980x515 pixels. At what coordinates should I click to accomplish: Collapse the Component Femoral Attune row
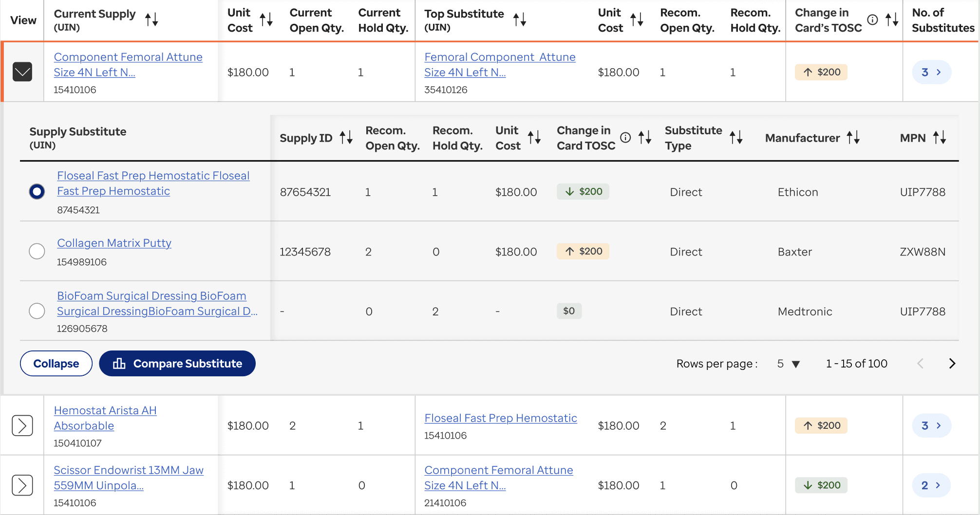pyautogui.click(x=22, y=72)
